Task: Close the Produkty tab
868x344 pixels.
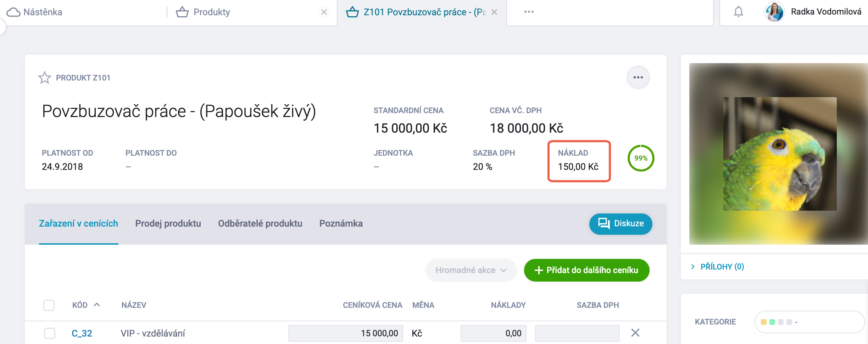Action: click(x=324, y=12)
